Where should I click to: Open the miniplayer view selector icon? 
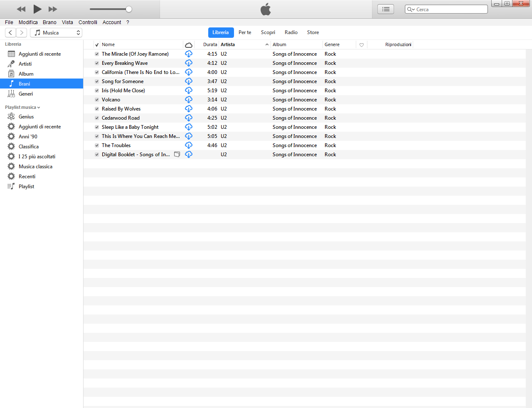(385, 9)
